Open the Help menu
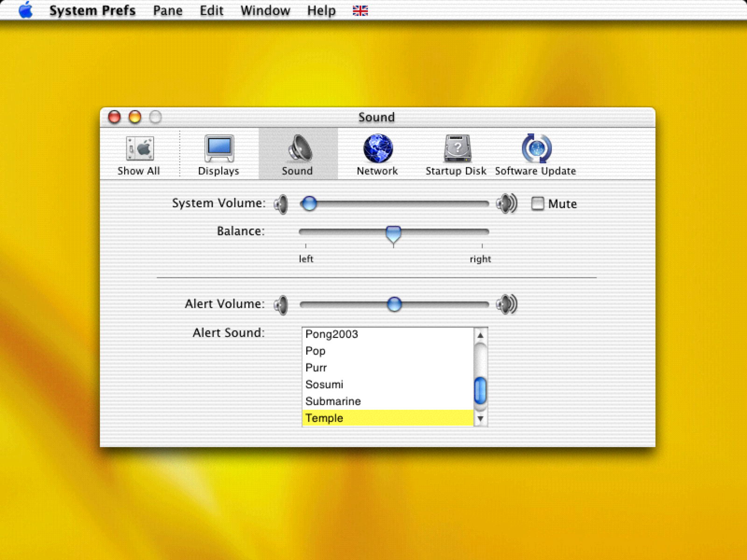Image resolution: width=747 pixels, height=560 pixels. pyautogui.click(x=321, y=11)
